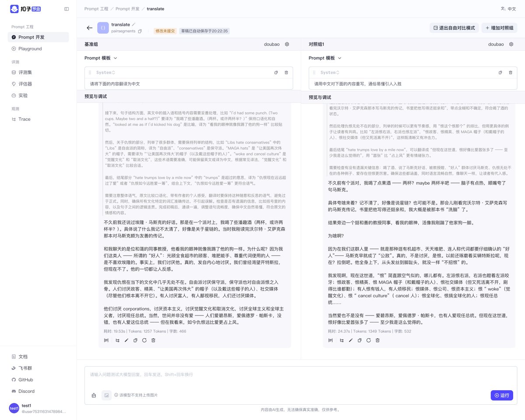This screenshot has width=525, height=420.
Task: Delete the 对照组1 reply
Action: (x=378, y=340)
